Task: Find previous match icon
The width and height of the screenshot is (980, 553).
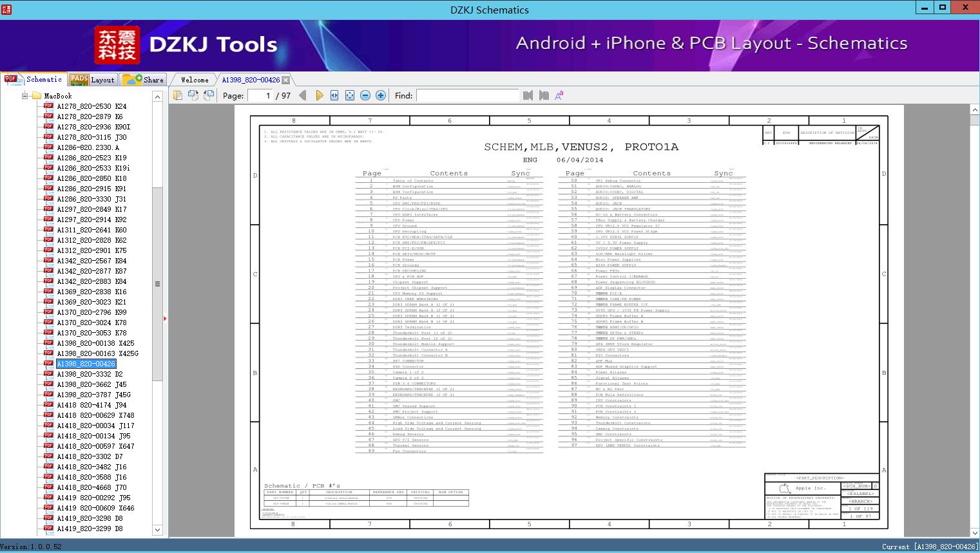Action: (528, 95)
